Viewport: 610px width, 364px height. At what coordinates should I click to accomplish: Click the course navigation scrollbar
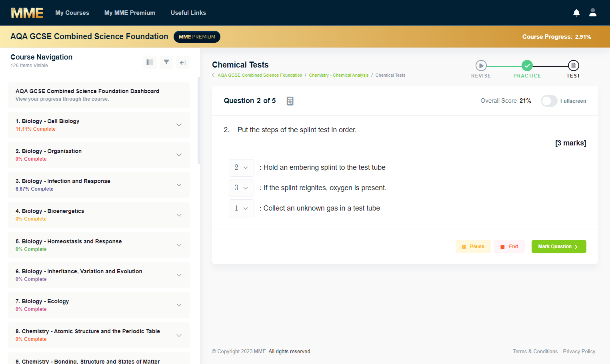tap(199, 120)
